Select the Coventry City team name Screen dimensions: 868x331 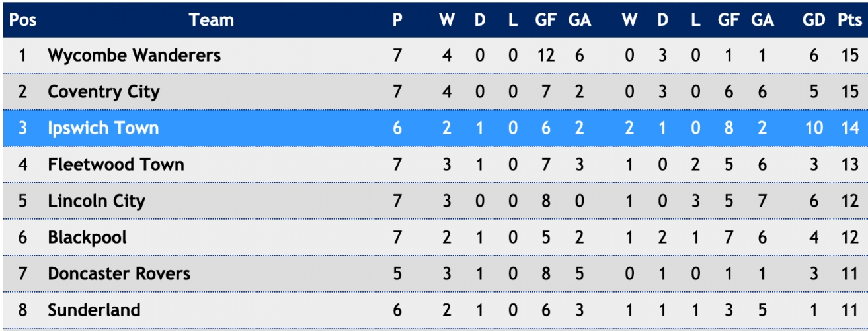click(104, 91)
